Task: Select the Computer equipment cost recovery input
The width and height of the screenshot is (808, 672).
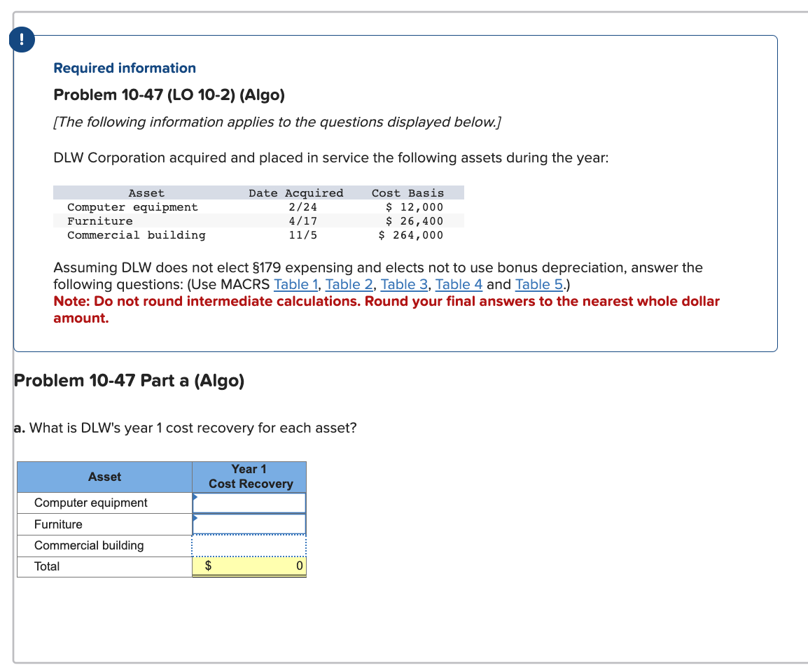Action: click(249, 503)
